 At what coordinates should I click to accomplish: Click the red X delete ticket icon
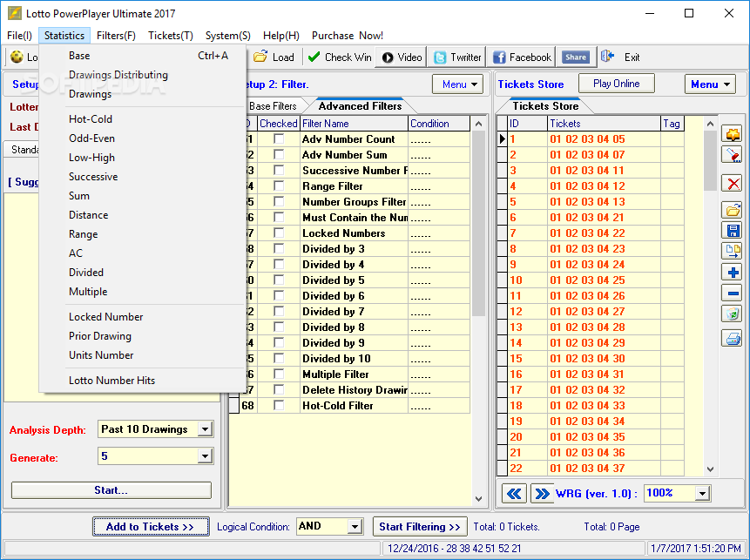(733, 183)
